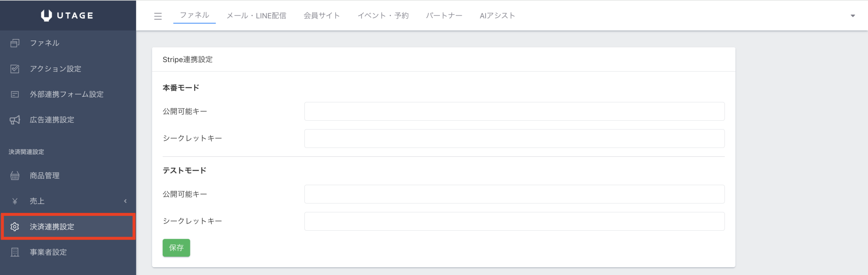Select the AIアシスト tab
Image resolution: width=868 pixels, height=275 pixels.
point(497,16)
